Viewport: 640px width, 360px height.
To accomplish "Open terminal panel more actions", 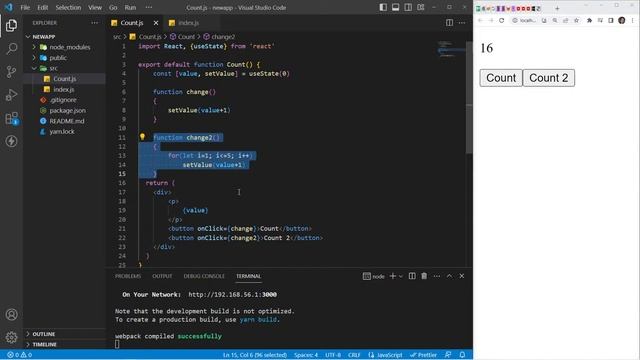I will (437, 276).
